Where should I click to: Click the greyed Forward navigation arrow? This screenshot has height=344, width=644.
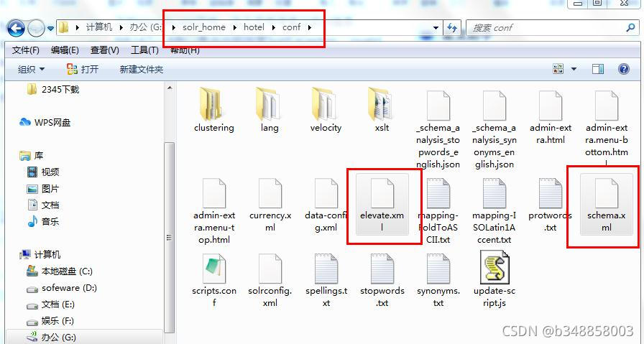tap(36, 28)
